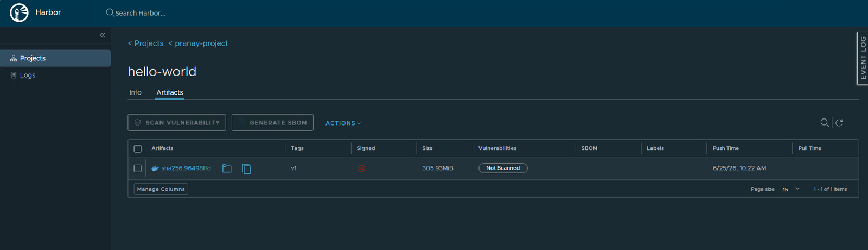Screen dimensions: 868x250
Task: Expand the ACTIONS dropdown menu
Action: click(x=343, y=123)
